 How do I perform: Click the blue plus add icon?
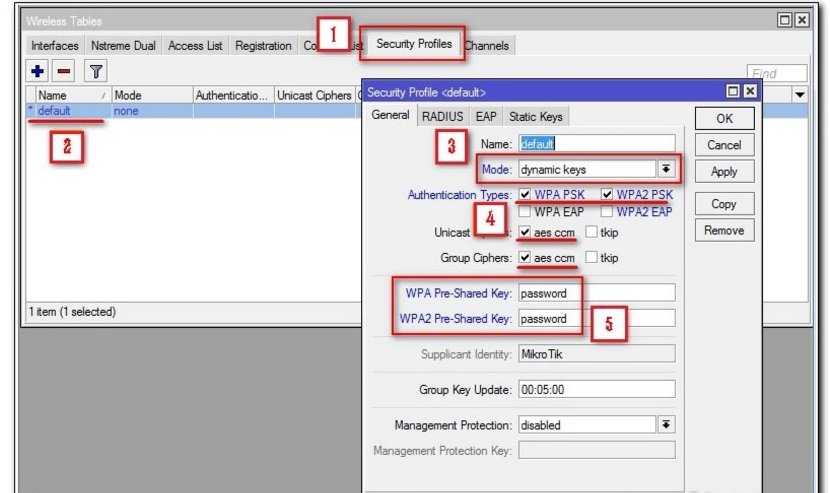pos(37,72)
